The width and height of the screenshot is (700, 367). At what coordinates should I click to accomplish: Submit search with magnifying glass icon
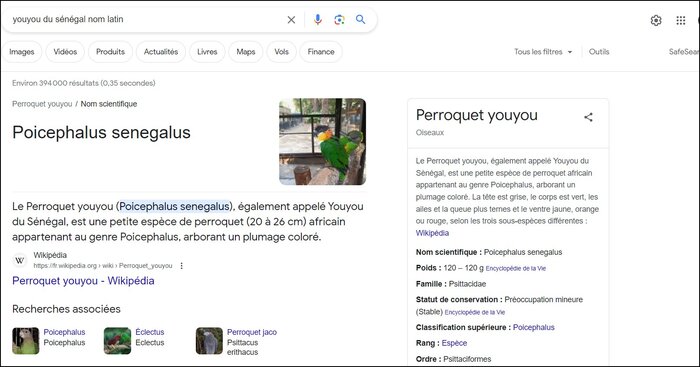coord(360,20)
